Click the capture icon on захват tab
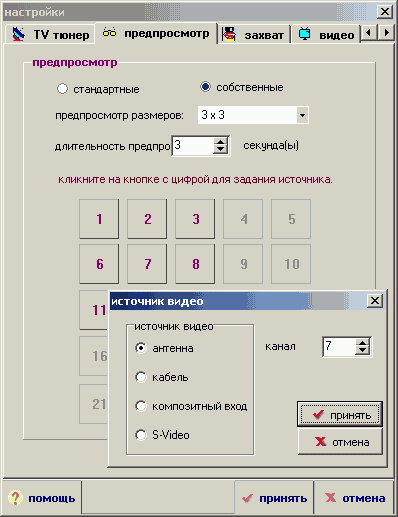 pos(229,35)
